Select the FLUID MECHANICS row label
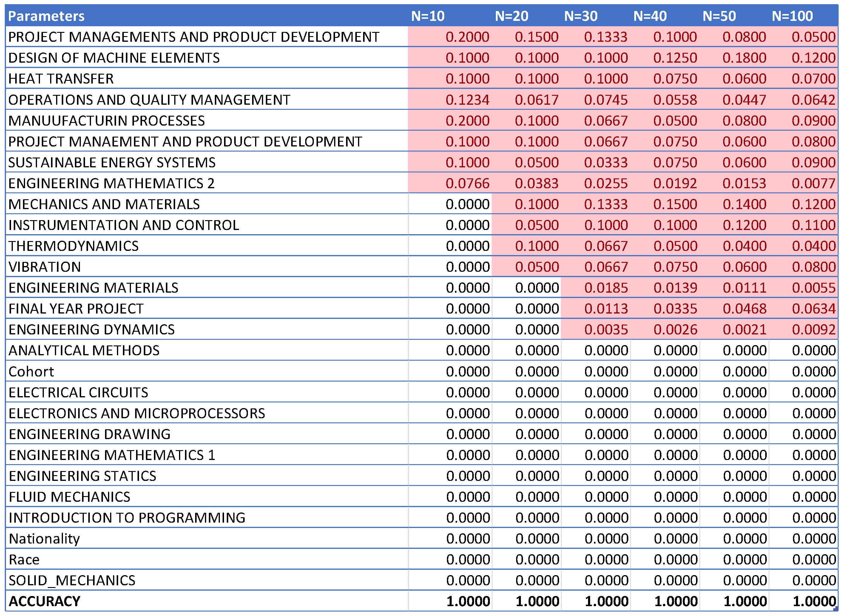The width and height of the screenshot is (844, 616). [x=70, y=497]
